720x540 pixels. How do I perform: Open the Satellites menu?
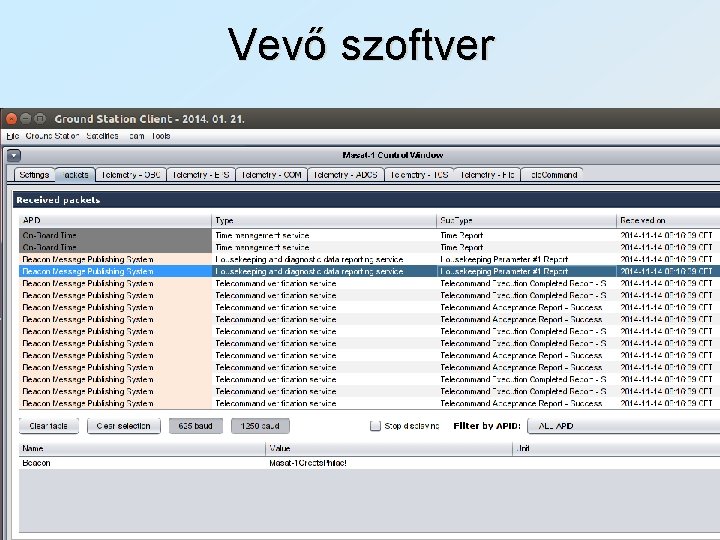[102, 136]
